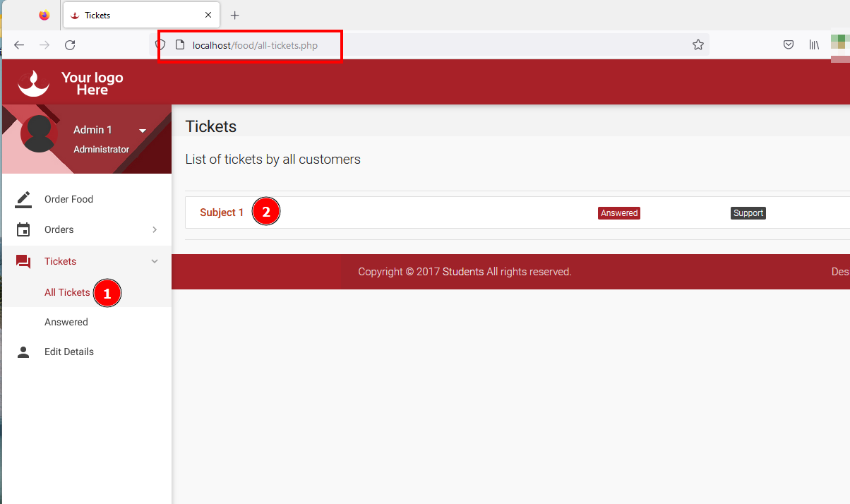The height and width of the screenshot is (504, 850).
Task: Open the Subject 1 ticket link
Action: pos(222,212)
